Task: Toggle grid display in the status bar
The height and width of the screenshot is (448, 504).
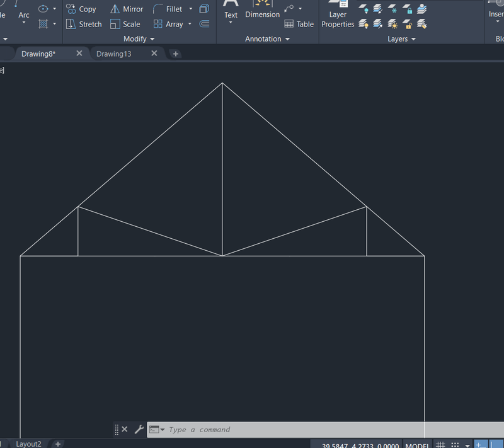Action: (x=440, y=444)
